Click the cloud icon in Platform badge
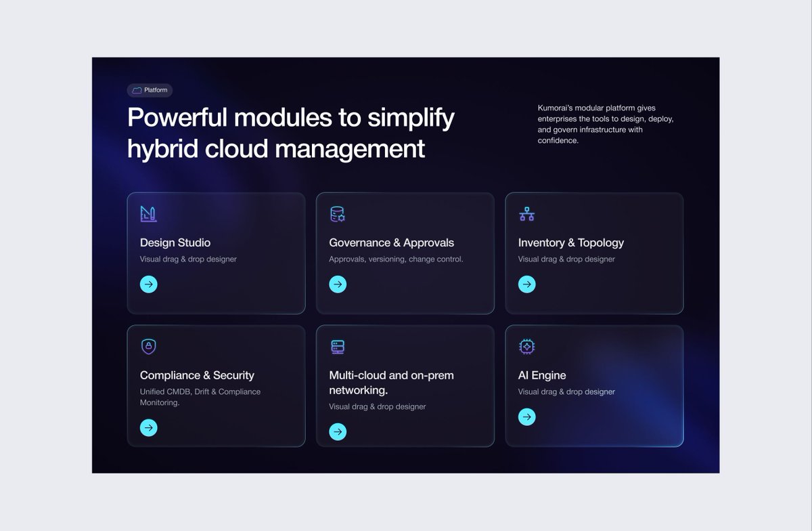The image size is (812, 531). 137,90
